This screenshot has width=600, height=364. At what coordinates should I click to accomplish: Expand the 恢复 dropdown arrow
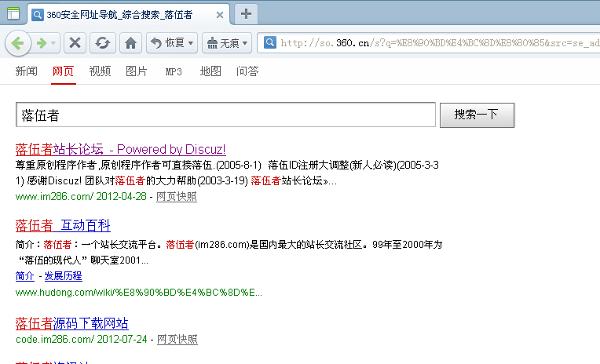coord(191,43)
